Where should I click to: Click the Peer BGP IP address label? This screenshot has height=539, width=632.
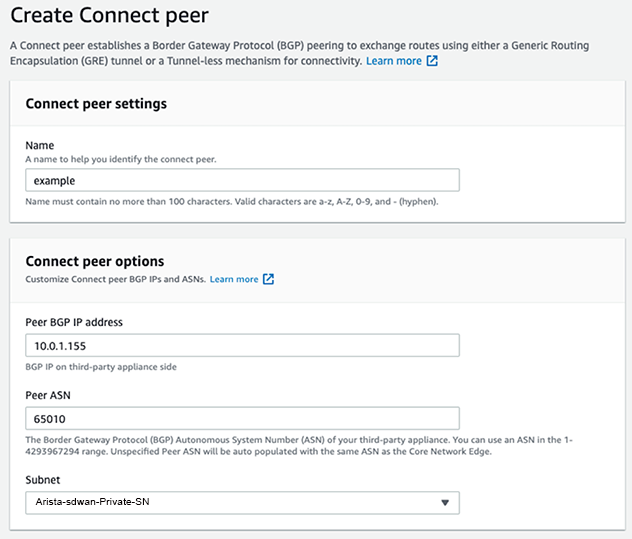point(77,320)
